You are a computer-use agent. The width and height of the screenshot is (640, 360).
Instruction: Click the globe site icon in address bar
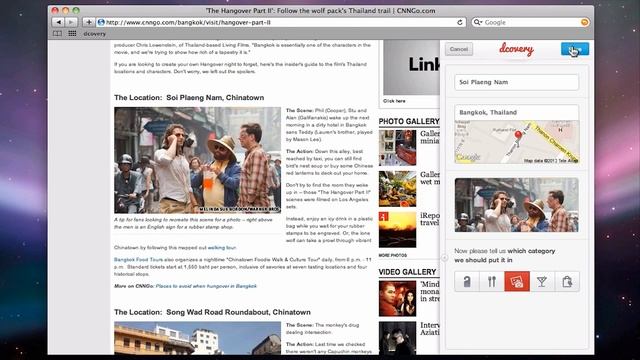101,22
